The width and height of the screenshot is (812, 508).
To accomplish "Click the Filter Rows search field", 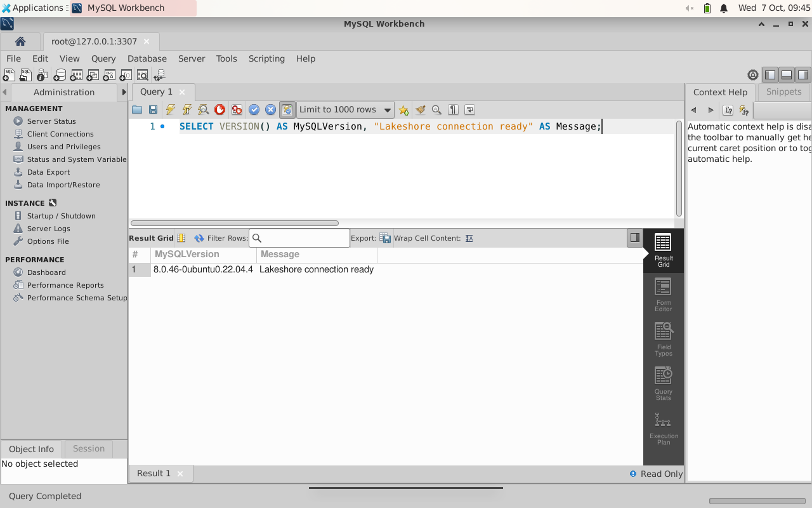I will (x=299, y=238).
